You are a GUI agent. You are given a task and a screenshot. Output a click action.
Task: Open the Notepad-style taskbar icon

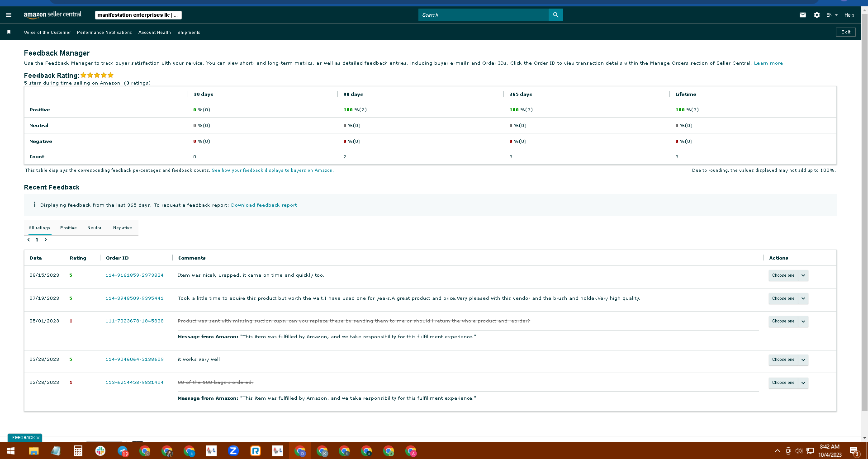[56, 451]
